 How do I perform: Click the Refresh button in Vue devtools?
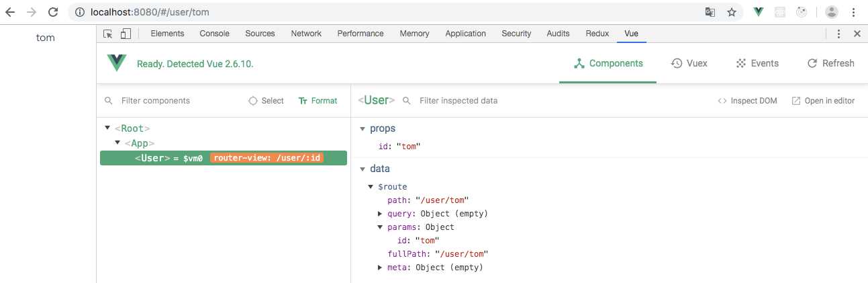[x=830, y=64]
